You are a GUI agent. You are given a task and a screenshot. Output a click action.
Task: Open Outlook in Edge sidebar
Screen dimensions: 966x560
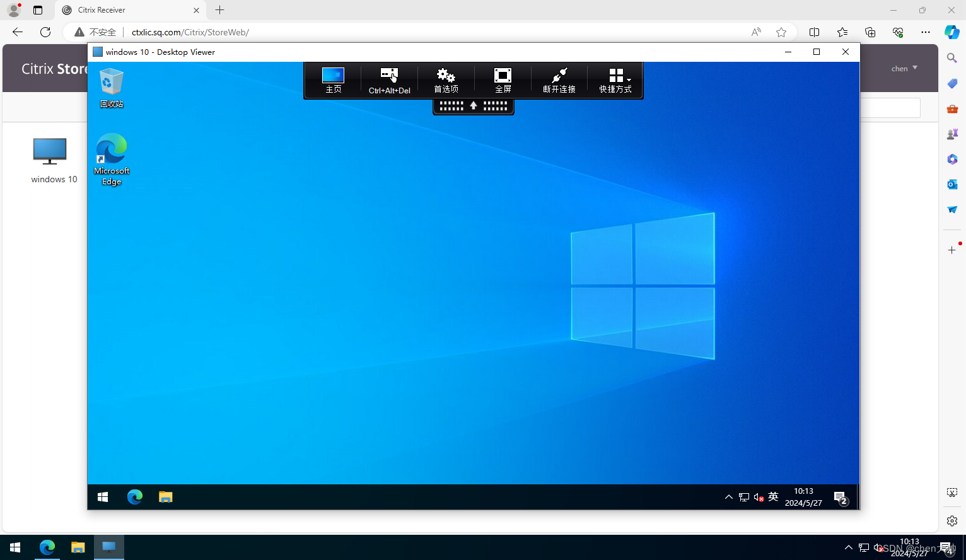pos(952,184)
